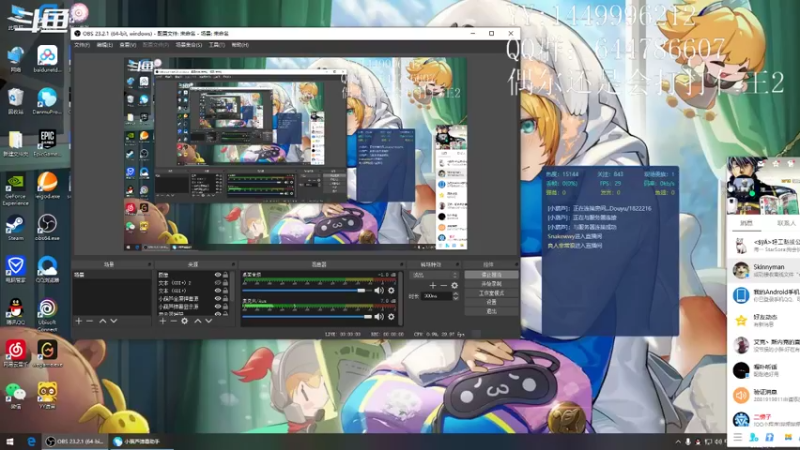Image resolution: width=800 pixels, height=450 pixels.
Task: Open the 工具(T) menu in OBS
Action: (216, 45)
